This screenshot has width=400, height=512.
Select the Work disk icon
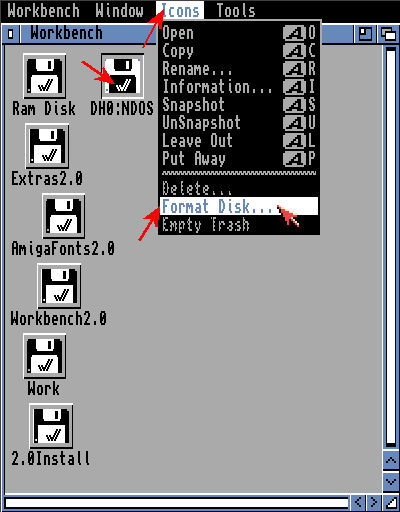tap(45, 356)
